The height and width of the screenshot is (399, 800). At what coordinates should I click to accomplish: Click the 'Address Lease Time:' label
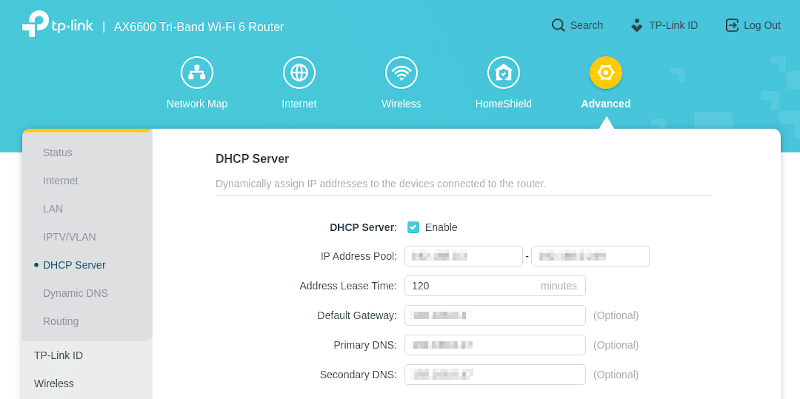348,286
